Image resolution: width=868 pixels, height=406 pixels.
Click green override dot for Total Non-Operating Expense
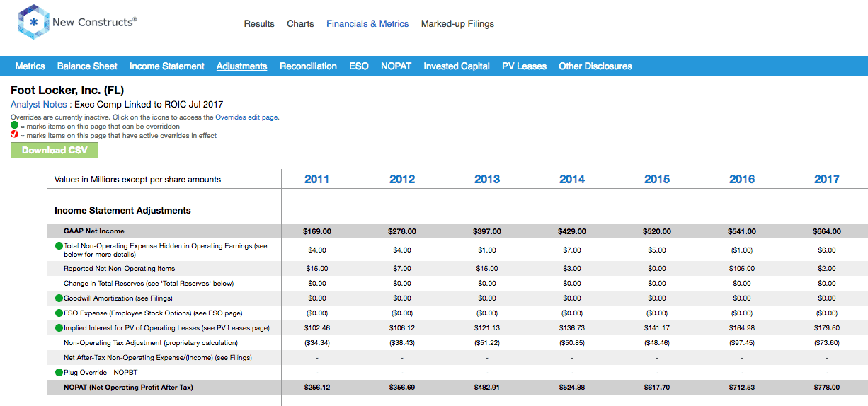(59, 246)
